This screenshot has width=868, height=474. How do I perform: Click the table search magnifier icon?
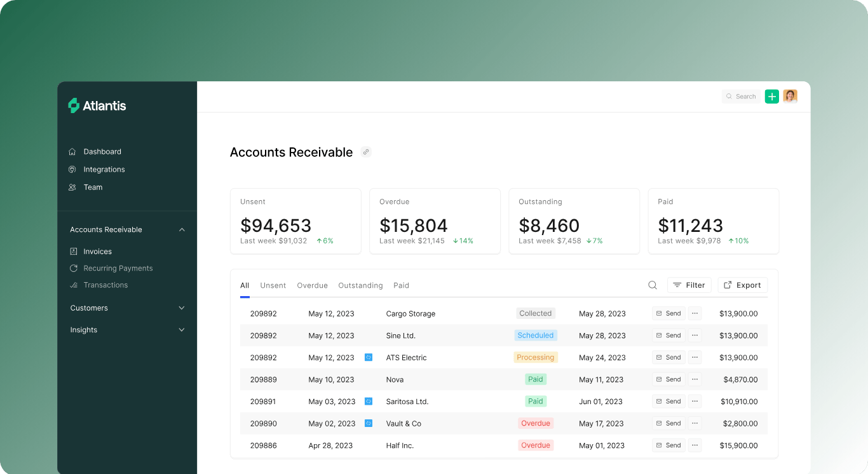[x=652, y=285]
